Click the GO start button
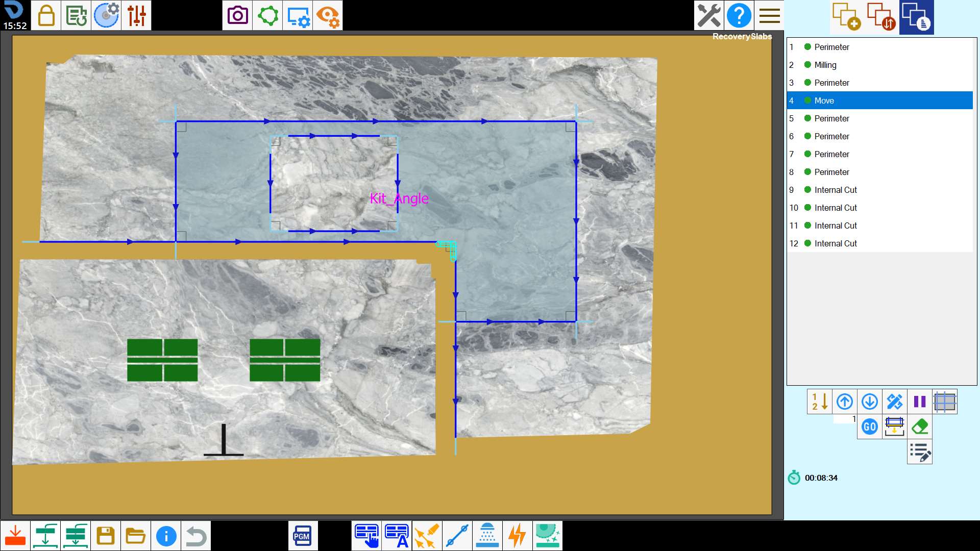 click(870, 427)
